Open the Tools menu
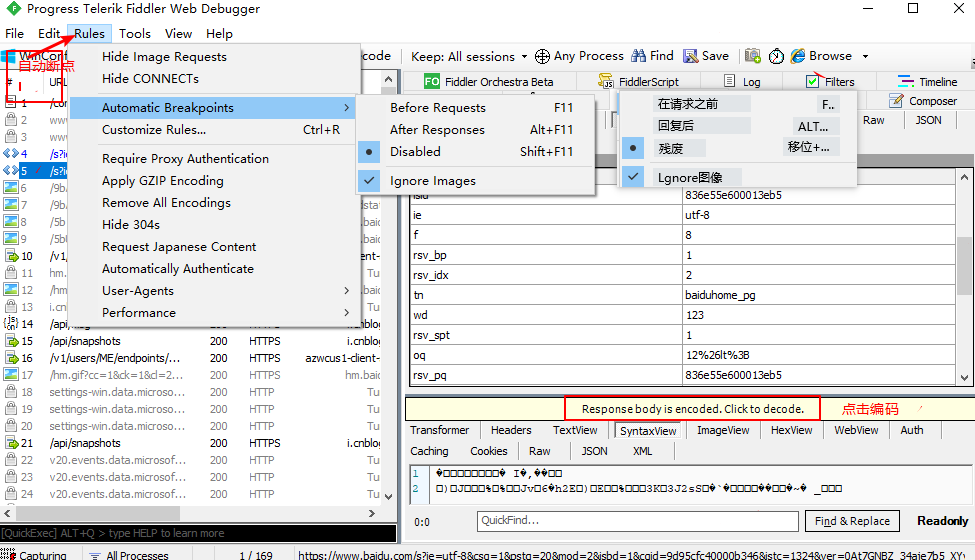This screenshot has height=560, width=975. click(x=135, y=34)
